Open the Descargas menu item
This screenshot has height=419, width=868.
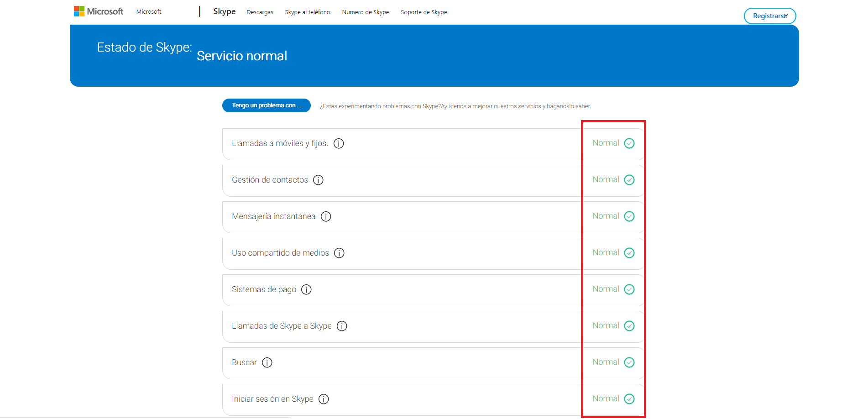(260, 12)
